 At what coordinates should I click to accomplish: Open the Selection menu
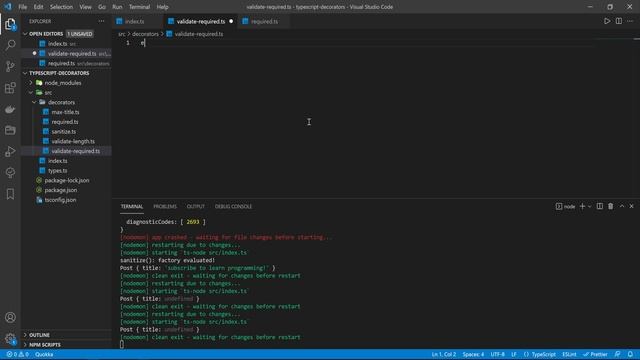tap(61, 7)
